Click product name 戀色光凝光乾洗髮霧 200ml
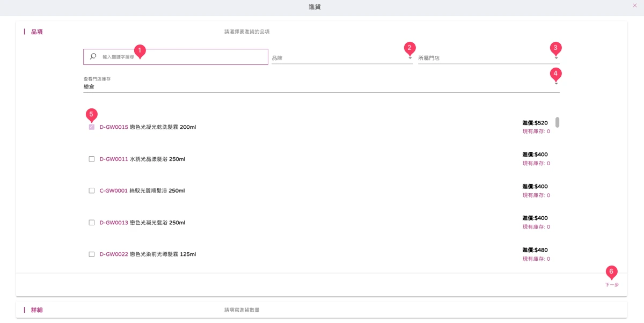 pos(163,127)
